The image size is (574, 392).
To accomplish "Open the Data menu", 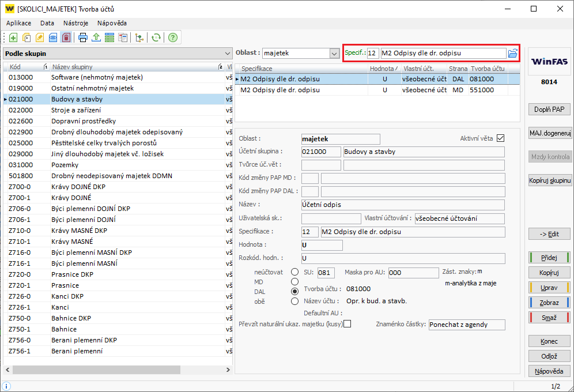I will (47, 23).
